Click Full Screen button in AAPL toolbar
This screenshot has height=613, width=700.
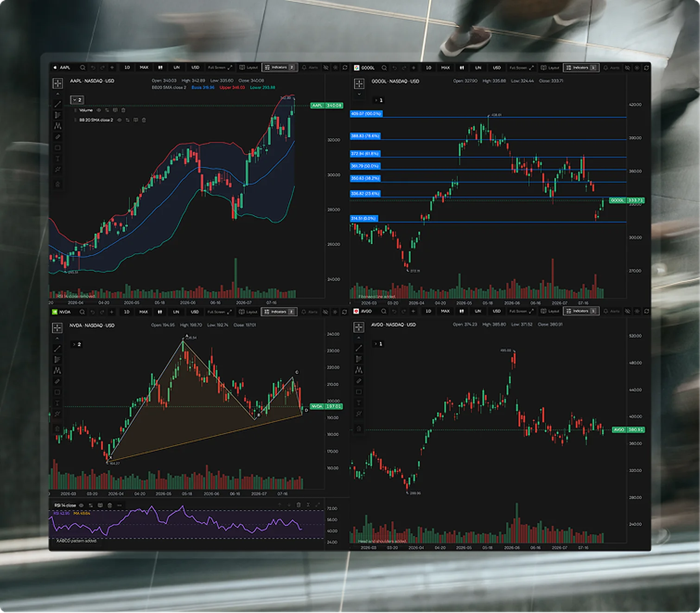pos(220,67)
